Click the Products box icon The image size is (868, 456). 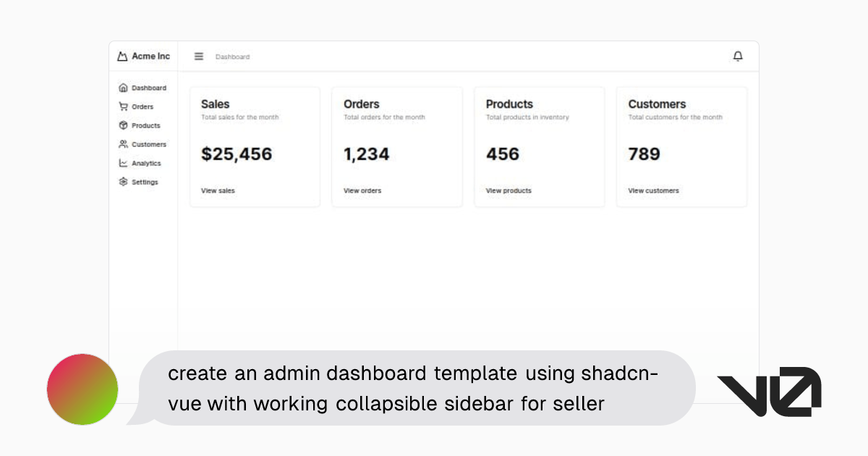[x=123, y=126]
